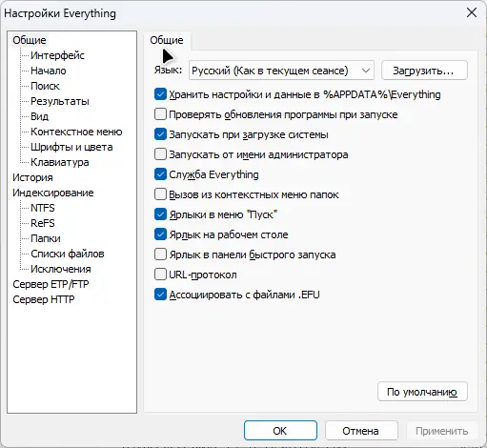The image size is (487, 448).
Task: Select "Индексирование" in the tree
Action: (x=53, y=193)
